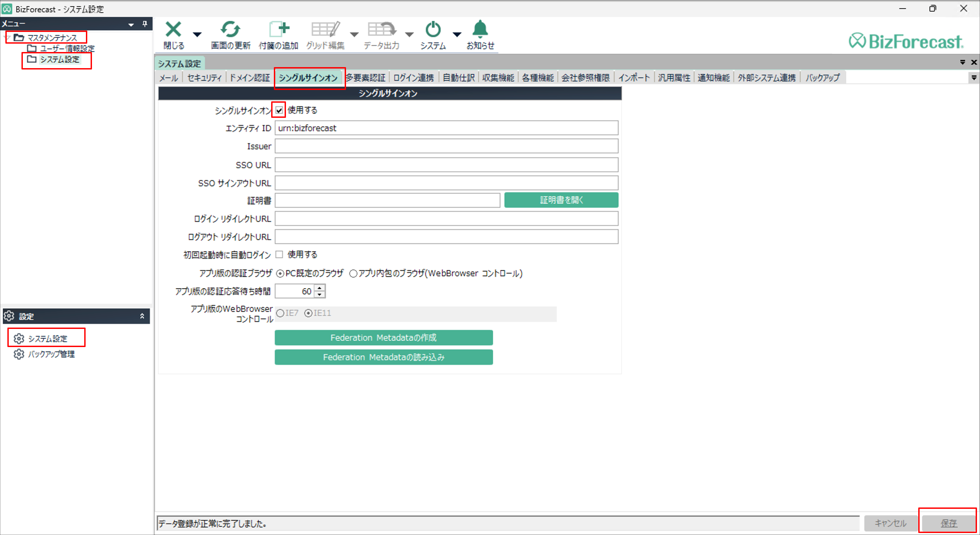Open お知らせ notification bell
The height and width of the screenshot is (535, 980).
[x=480, y=29]
